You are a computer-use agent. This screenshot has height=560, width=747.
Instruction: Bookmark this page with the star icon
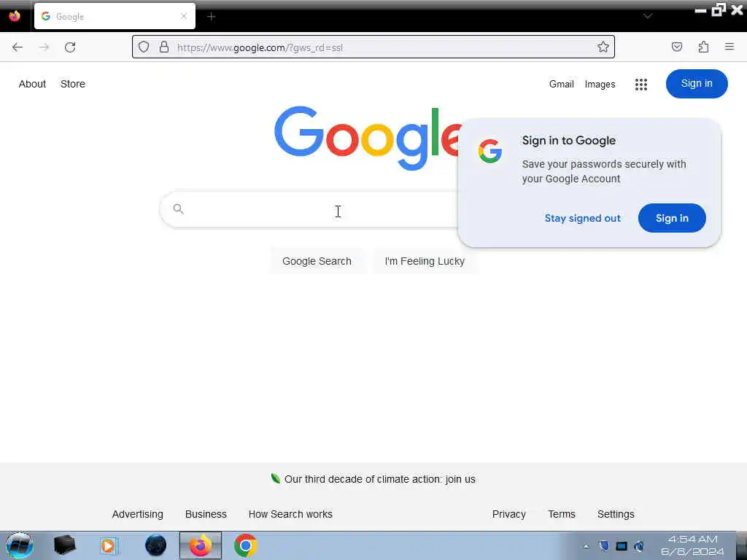point(603,47)
